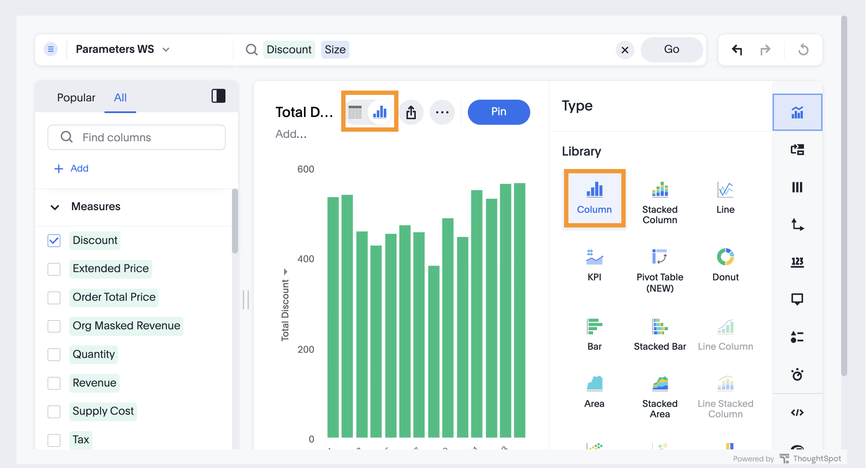Uncheck the Discount measure
This screenshot has height=468, width=868.
54,240
